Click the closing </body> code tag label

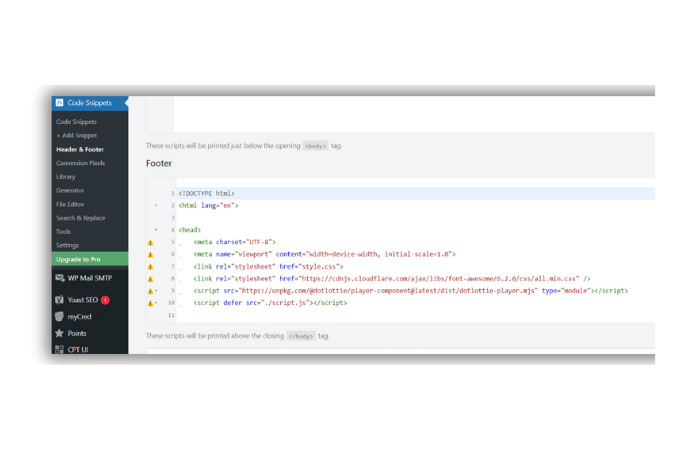pyautogui.click(x=301, y=336)
